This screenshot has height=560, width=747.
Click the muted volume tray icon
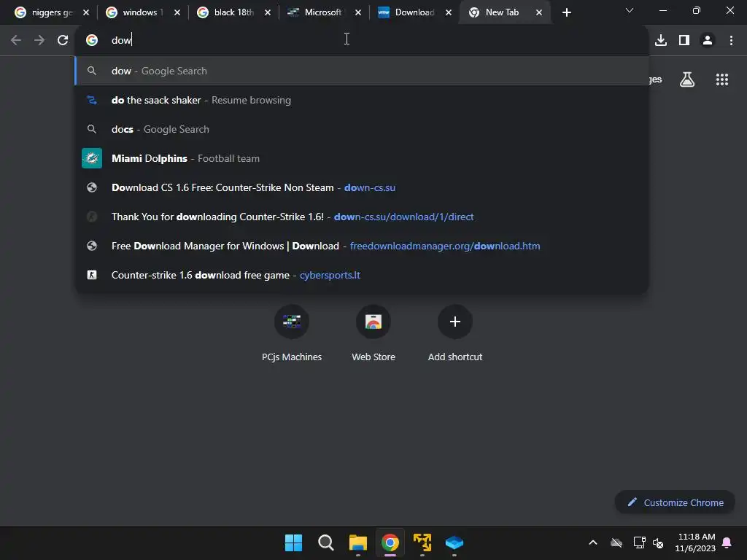(x=658, y=542)
